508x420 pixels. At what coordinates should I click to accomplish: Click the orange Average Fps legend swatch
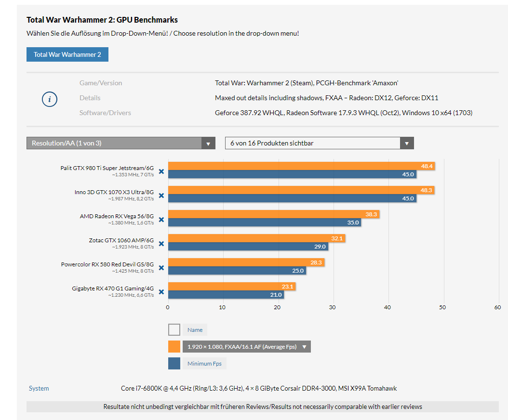pos(174,346)
